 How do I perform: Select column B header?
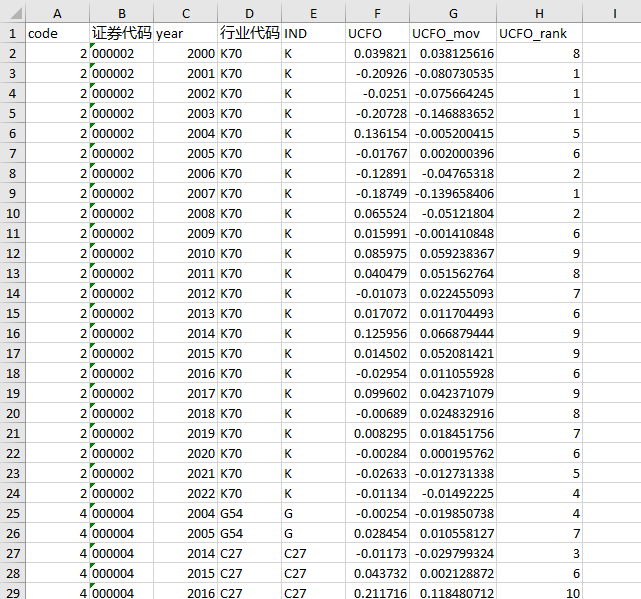[x=121, y=13]
